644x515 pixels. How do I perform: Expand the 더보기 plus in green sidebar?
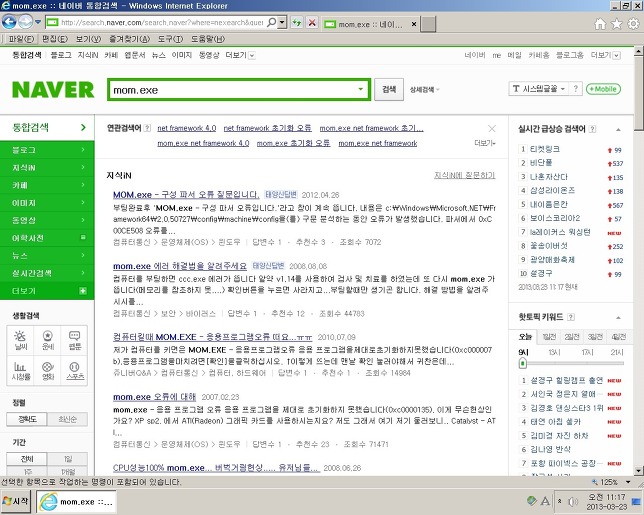83,291
